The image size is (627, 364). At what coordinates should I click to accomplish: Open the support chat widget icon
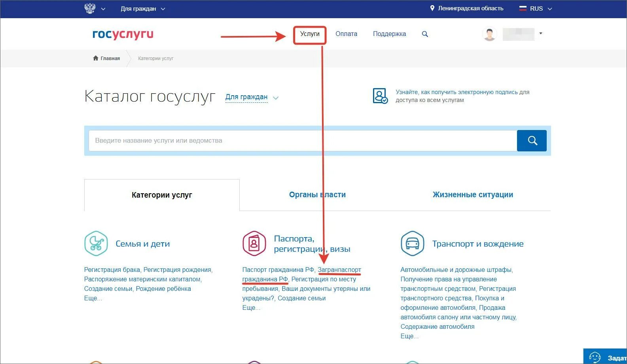[x=595, y=357]
